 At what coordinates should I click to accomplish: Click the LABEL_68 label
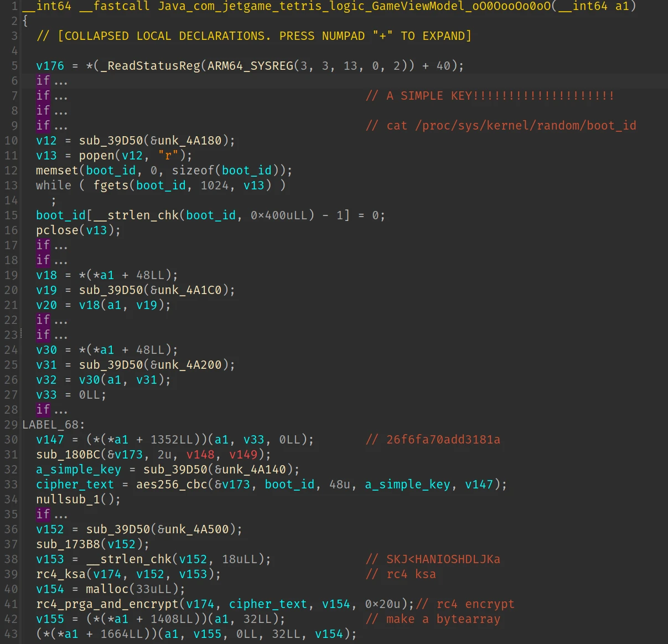pos(51,425)
